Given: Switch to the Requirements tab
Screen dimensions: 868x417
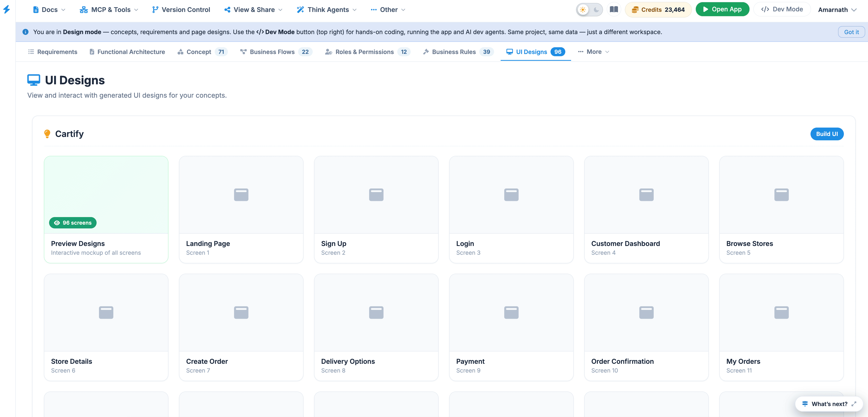Looking at the screenshot, I should coord(52,52).
